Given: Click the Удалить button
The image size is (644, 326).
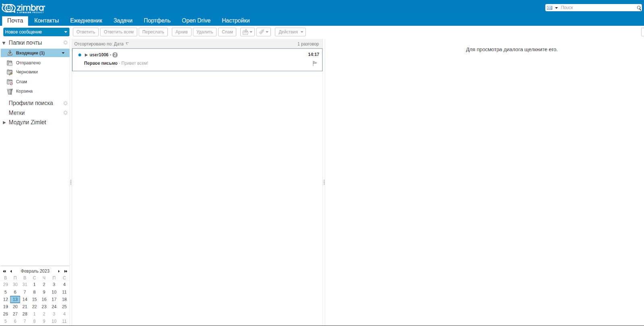Looking at the screenshot, I should coord(204,32).
